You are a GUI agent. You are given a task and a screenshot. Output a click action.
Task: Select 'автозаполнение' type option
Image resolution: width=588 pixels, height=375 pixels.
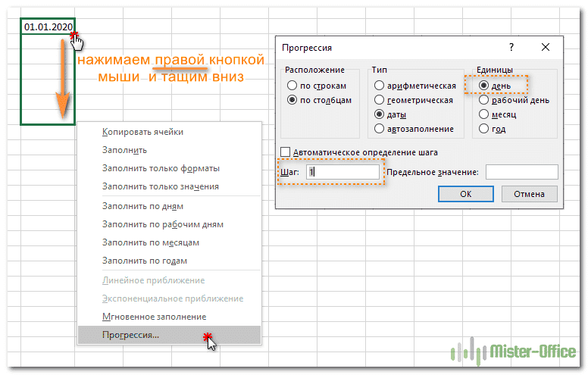click(380, 129)
